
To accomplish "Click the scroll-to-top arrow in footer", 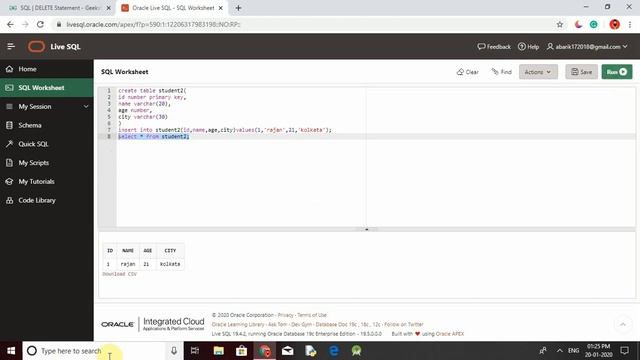I will coord(623,324).
